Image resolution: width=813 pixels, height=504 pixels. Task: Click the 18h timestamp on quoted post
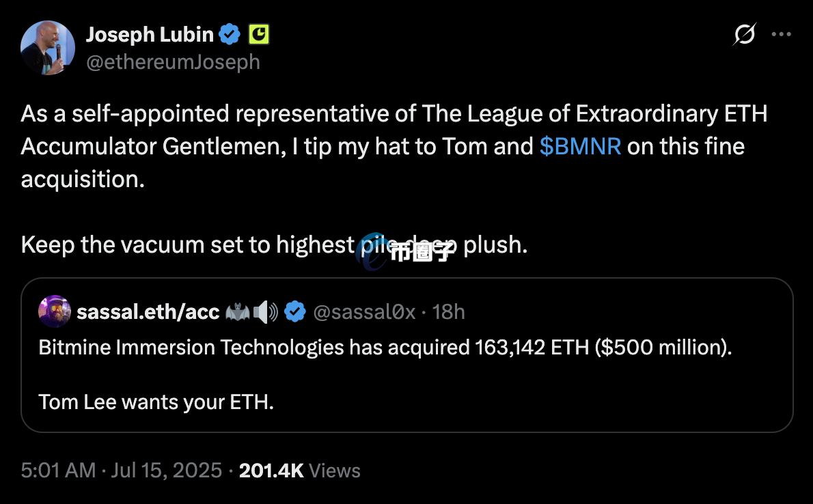449,312
